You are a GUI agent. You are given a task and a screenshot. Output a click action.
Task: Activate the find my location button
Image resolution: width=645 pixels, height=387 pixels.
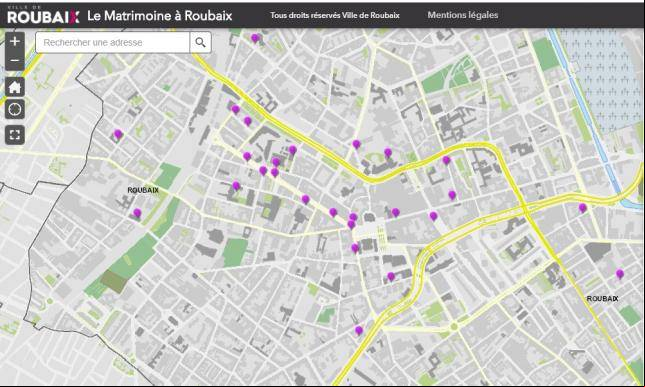[x=15, y=109]
